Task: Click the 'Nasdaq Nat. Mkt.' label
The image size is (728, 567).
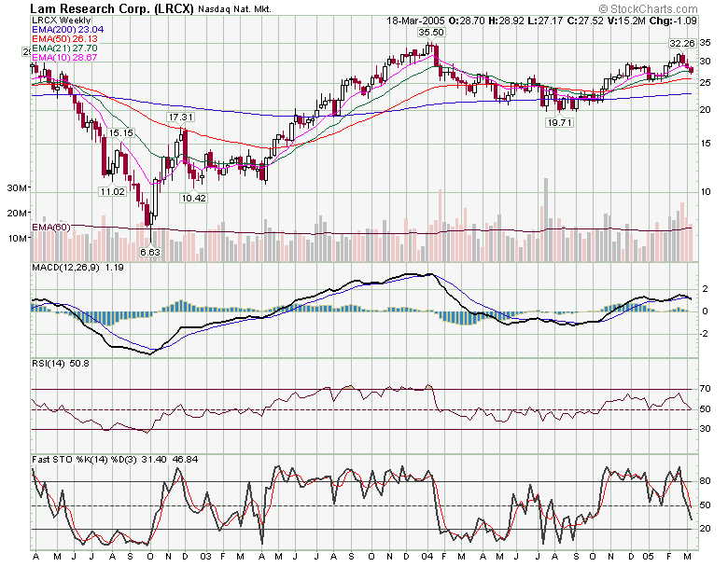Action: [234, 9]
